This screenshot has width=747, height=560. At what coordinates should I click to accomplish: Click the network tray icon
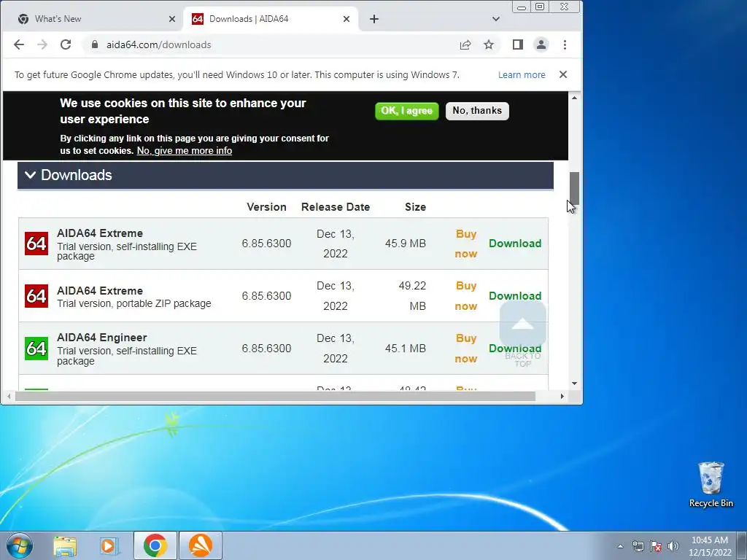(638, 546)
